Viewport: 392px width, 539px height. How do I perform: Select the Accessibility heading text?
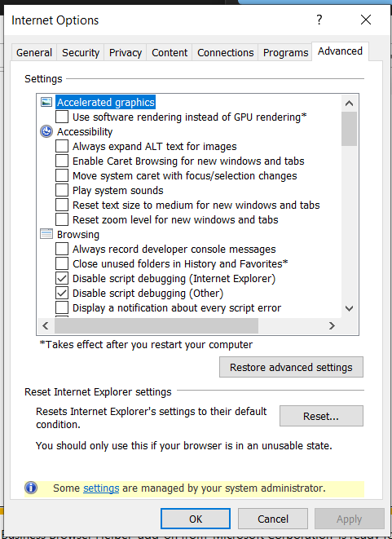tap(85, 131)
